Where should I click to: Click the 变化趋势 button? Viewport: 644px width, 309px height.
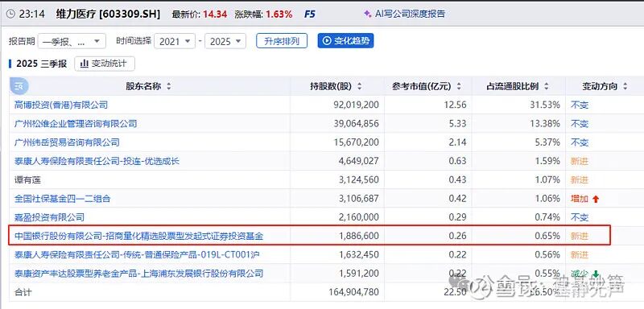345,40
